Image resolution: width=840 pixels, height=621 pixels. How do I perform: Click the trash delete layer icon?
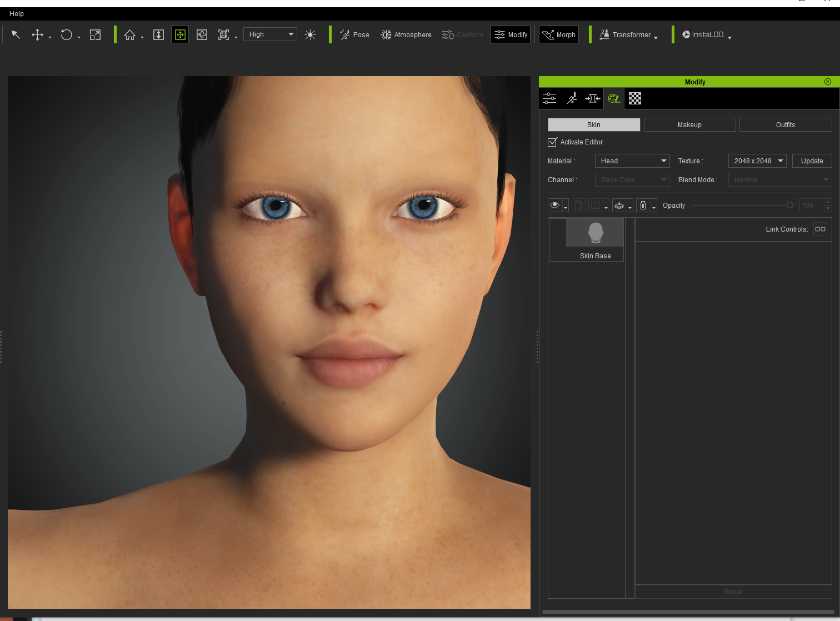[x=643, y=206]
